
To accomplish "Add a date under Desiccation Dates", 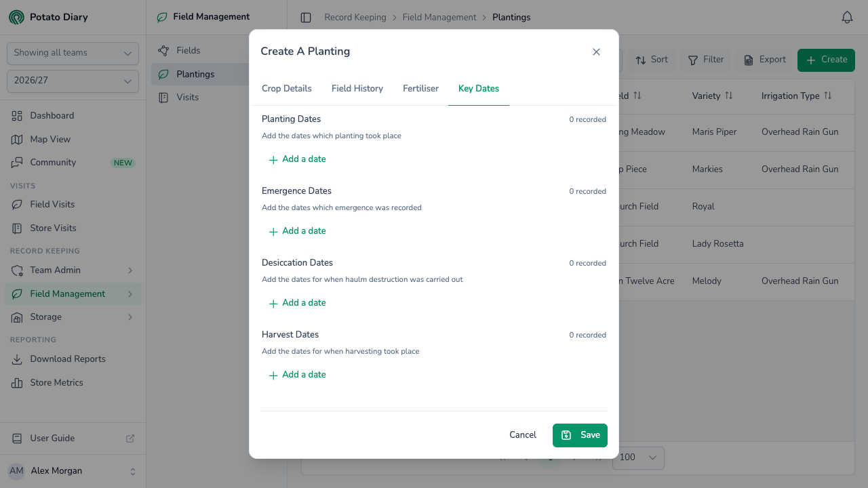I will 298,303.
